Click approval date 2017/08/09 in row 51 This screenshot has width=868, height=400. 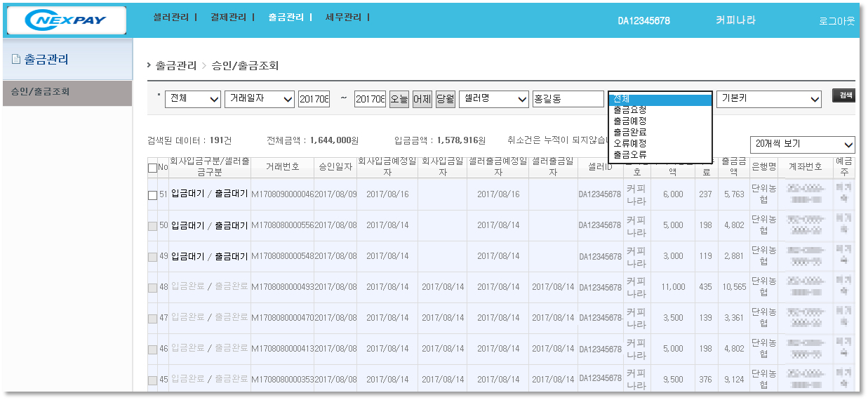tap(335, 194)
